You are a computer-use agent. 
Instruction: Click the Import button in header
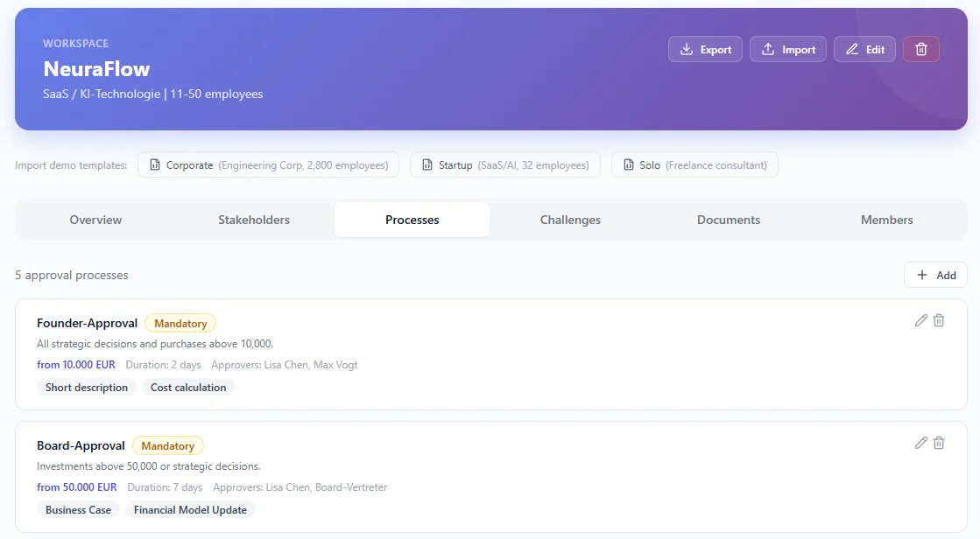click(x=787, y=50)
